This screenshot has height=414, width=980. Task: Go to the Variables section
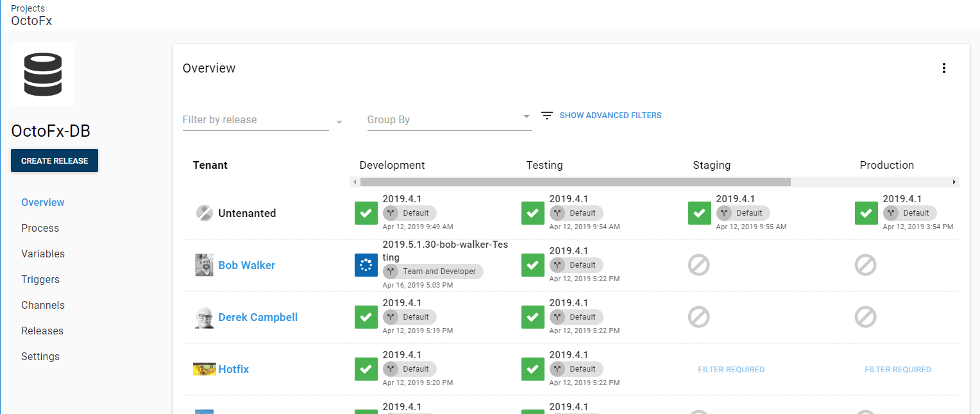(x=43, y=254)
